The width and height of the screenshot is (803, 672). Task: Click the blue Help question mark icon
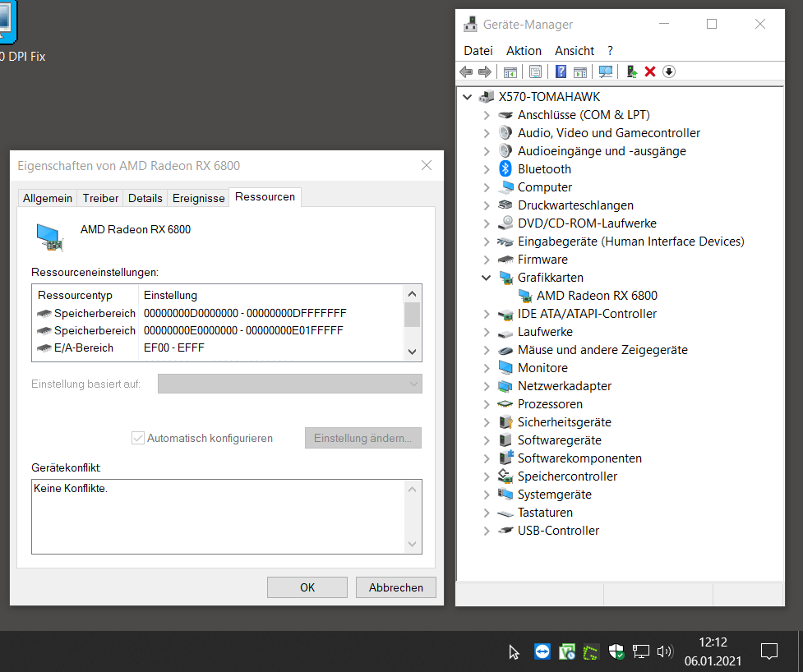point(561,71)
